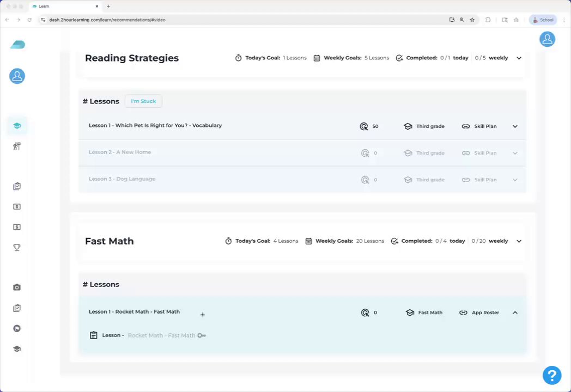Select the flag icon in the sidebar
This screenshot has width=571, height=392.
tap(17, 328)
